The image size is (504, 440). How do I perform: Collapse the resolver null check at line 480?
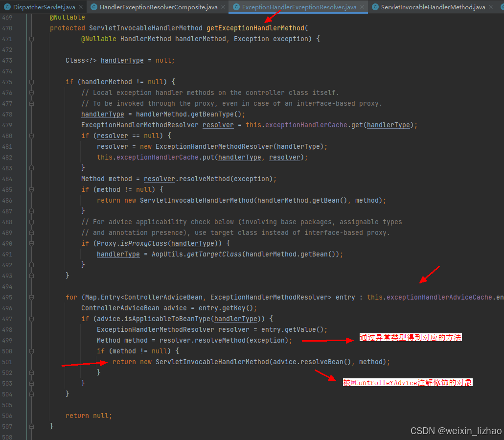click(x=31, y=136)
